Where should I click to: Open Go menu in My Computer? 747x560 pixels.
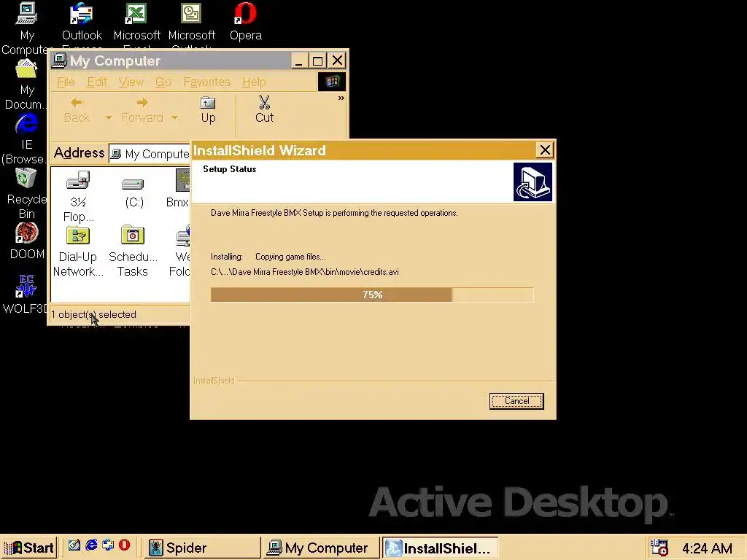163,82
